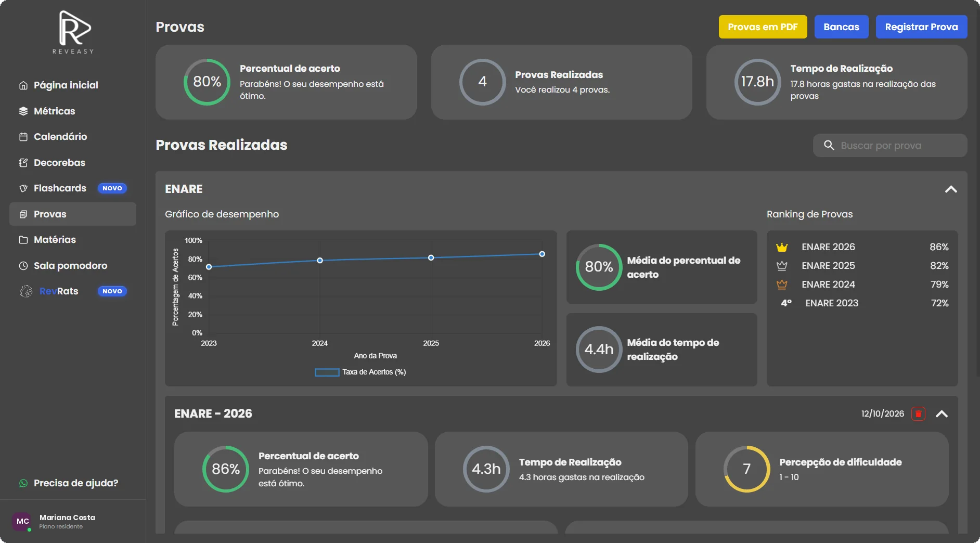Click the clock icon beside Sala pomodoro

[23, 266]
